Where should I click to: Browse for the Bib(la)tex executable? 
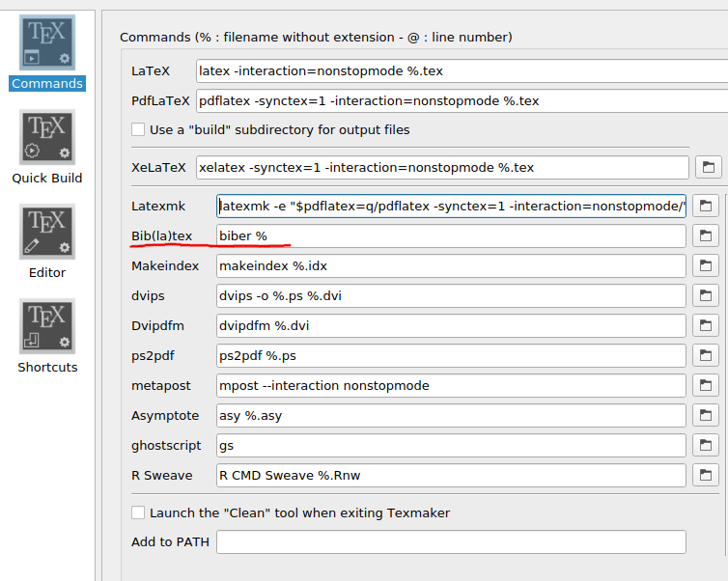point(708,235)
